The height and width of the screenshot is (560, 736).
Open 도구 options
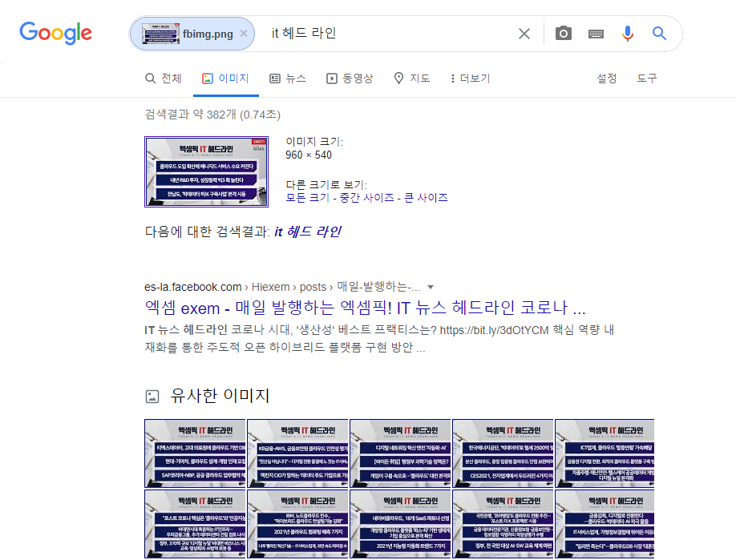coord(647,79)
